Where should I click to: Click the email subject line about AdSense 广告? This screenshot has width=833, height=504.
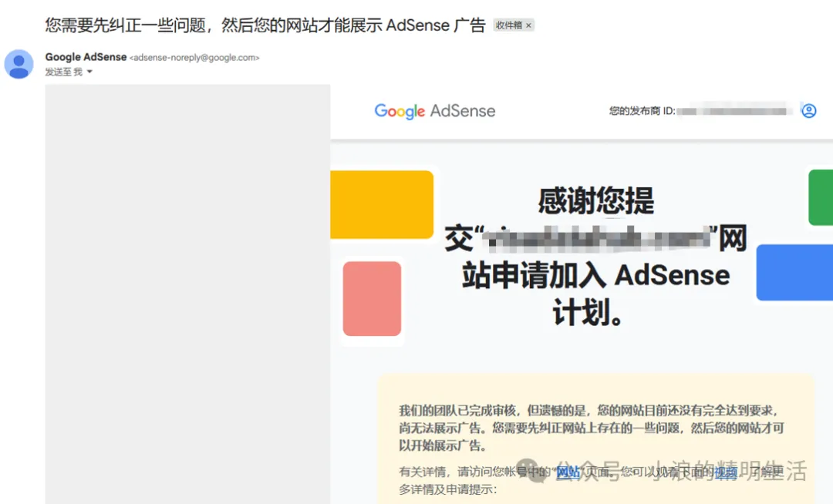265,25
